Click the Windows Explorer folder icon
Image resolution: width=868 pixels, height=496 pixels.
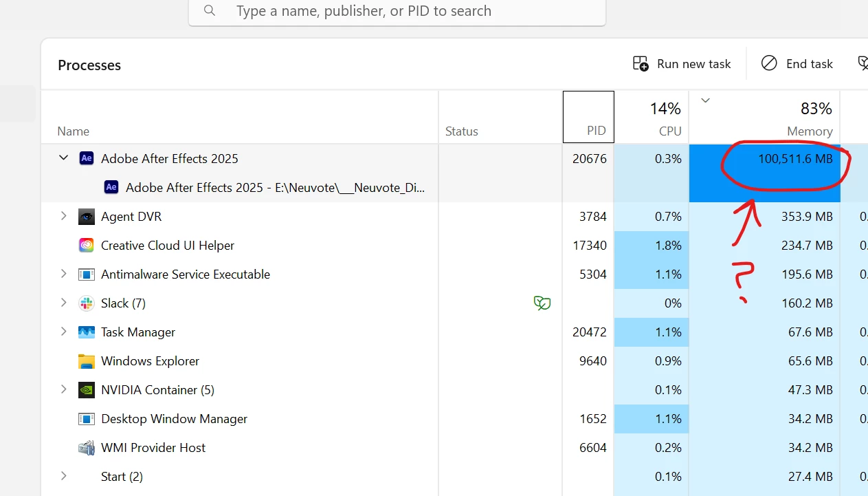86,361
